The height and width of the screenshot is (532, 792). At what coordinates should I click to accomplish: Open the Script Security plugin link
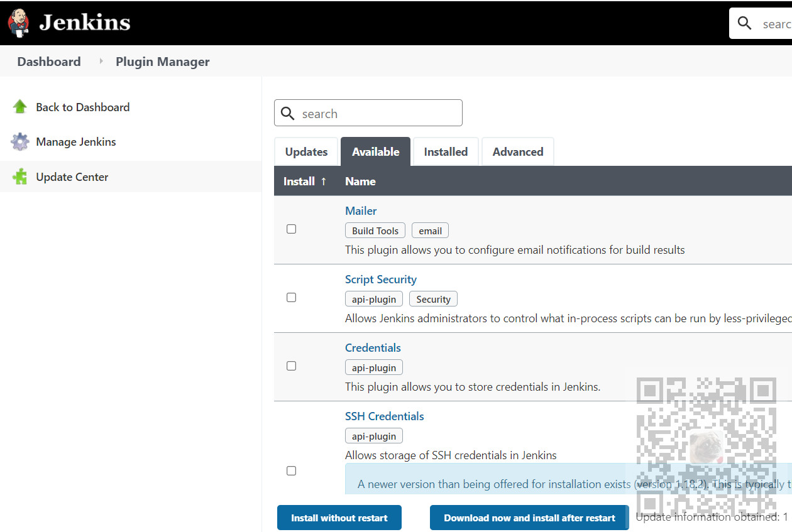tap(381, 280)
